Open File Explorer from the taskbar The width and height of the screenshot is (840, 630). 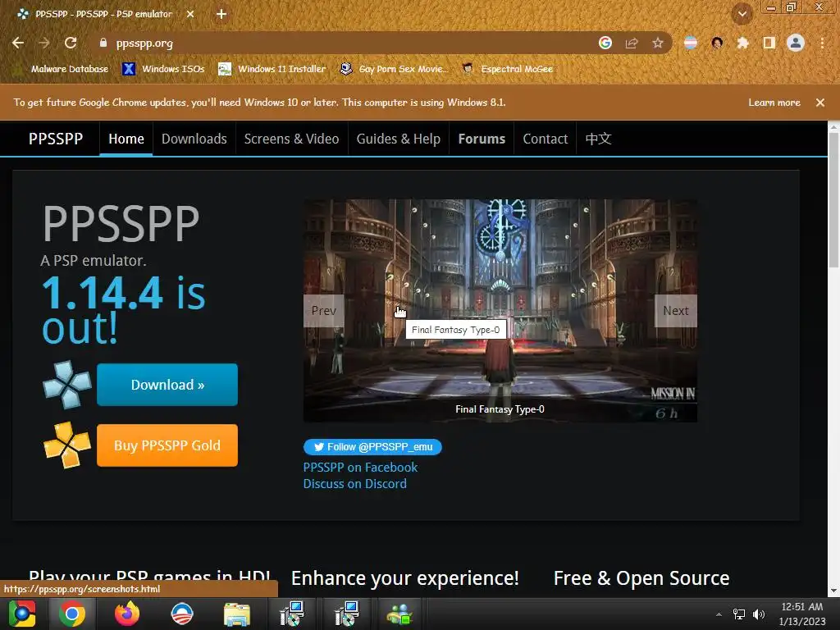(x=237, y=614)
